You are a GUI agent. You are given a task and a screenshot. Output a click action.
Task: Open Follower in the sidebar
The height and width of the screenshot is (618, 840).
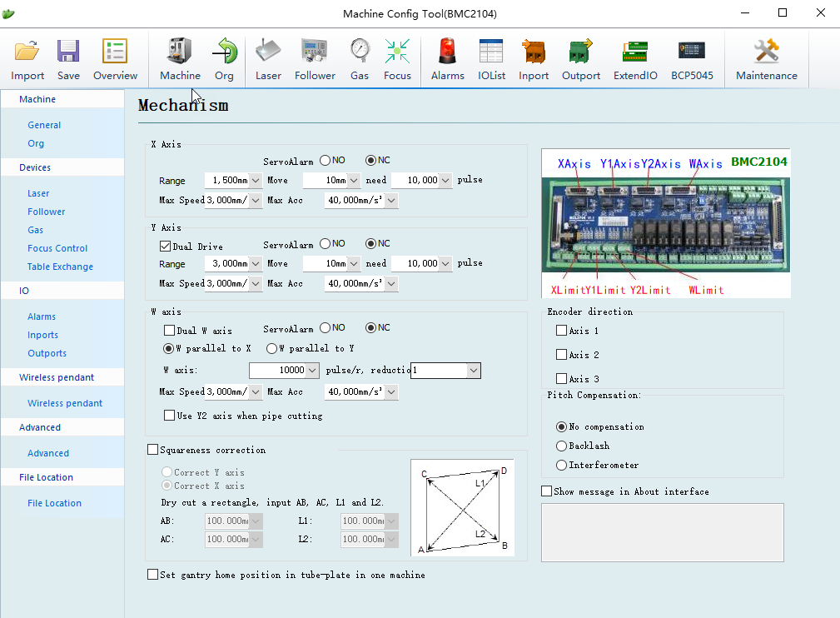[46, 212]
